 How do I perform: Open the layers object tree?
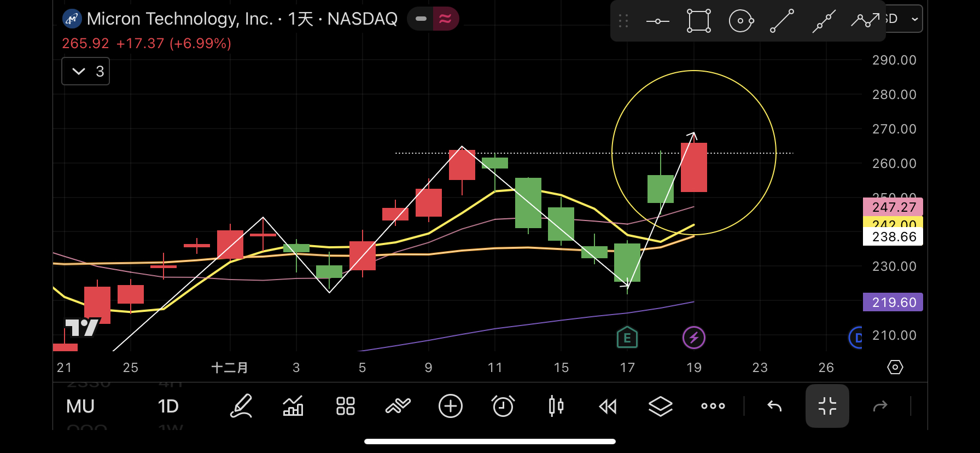pyautogui.click(x=661, y=406)
